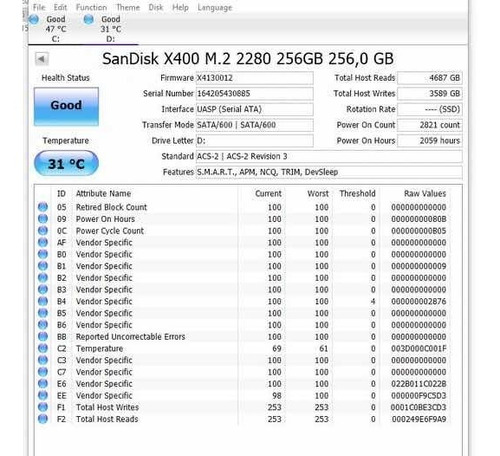This screenshot has height=456, width=500.
Task: Click status orb for attribute C3
Action: (x=43, y=360)
